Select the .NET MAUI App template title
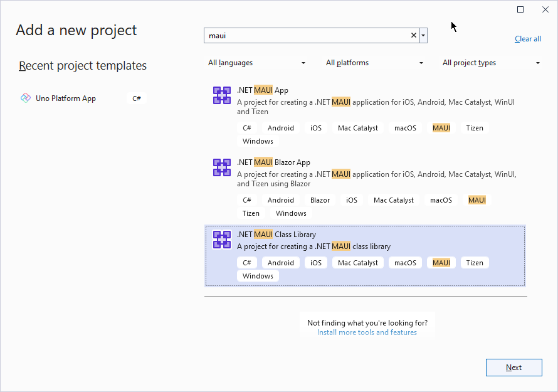The height and width of the screenshot is (392, 558). 263,90
